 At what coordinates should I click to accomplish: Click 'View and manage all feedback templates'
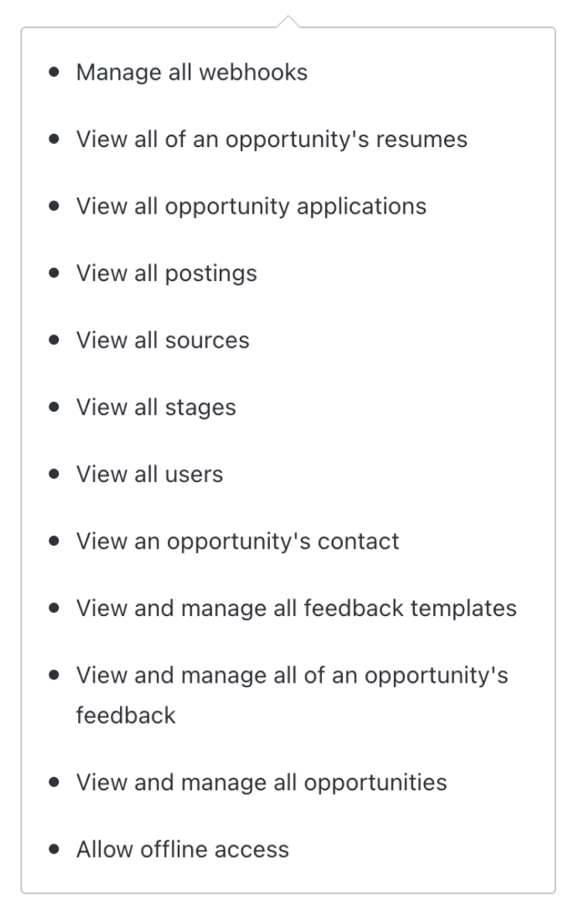tap(296, 608)
